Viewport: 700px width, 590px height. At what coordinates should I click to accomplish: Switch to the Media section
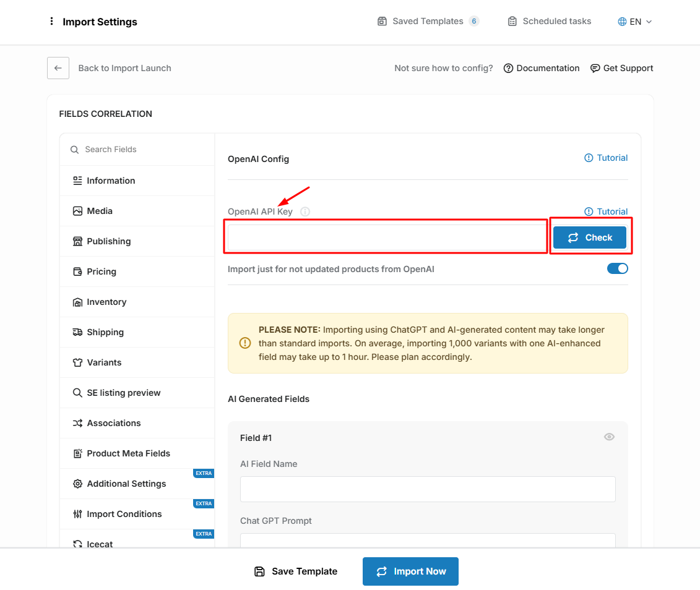point(137,211)
